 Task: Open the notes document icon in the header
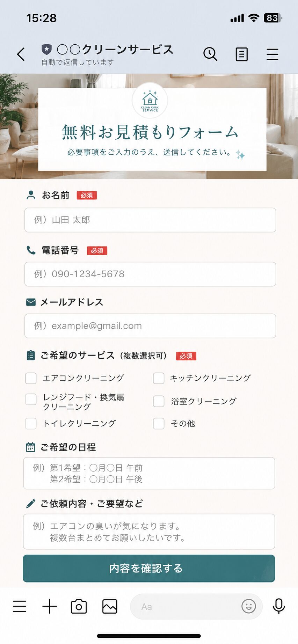click(x=241, y=54)
